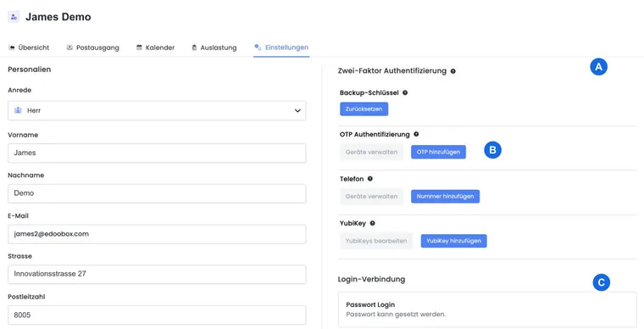Click the person icon in the Anrede field
Viewport: 644px width, 329px height.
point(18,110)
